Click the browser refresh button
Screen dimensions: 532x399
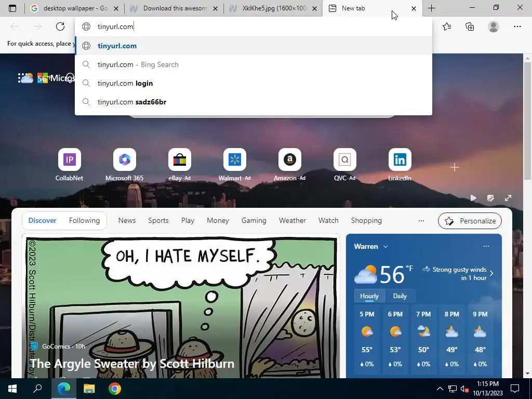tap(60, 26)
